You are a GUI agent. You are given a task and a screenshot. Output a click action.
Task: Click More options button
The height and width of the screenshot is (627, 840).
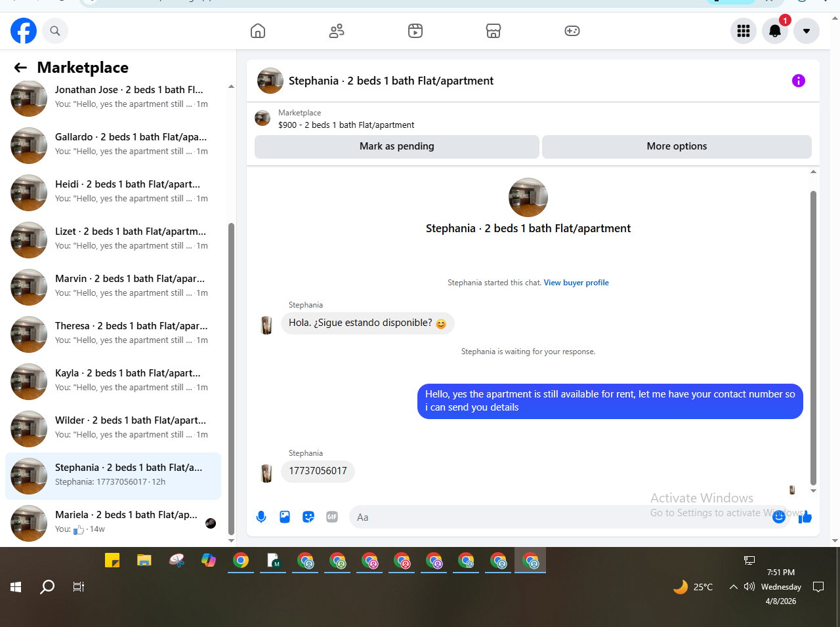click(677, 146)
